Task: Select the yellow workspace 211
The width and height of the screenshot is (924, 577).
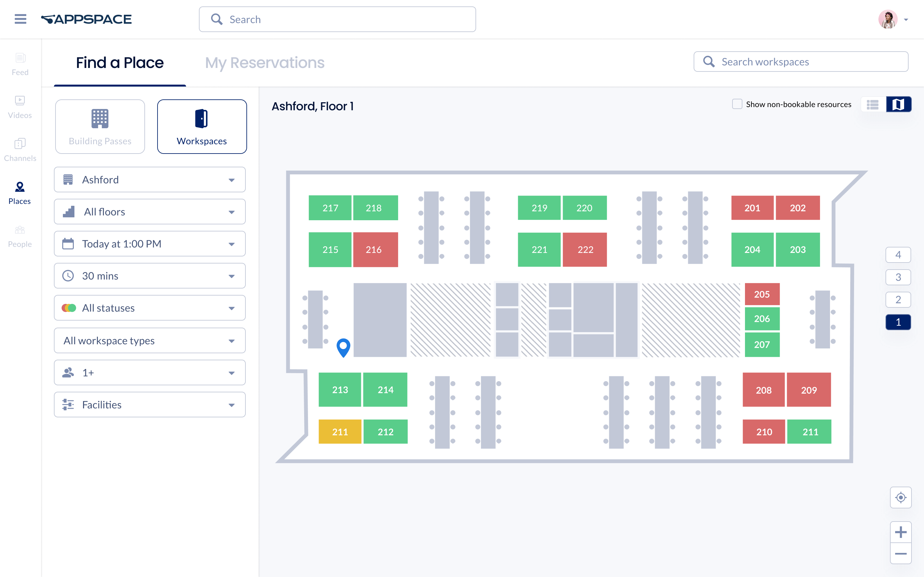Action: click(339, 431)
